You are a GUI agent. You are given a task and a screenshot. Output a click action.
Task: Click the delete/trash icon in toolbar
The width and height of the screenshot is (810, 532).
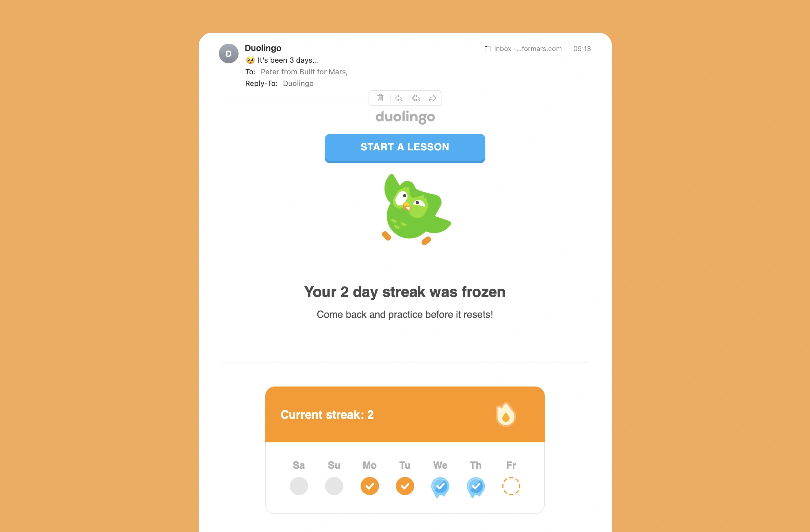pos(379,97)
